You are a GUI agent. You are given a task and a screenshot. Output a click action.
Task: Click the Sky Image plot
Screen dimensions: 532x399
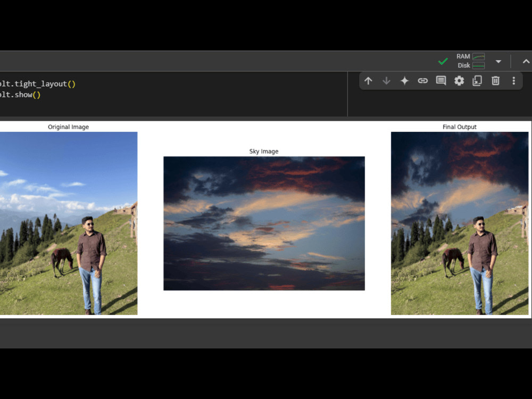pyautogui.click(x=264, y=223)
